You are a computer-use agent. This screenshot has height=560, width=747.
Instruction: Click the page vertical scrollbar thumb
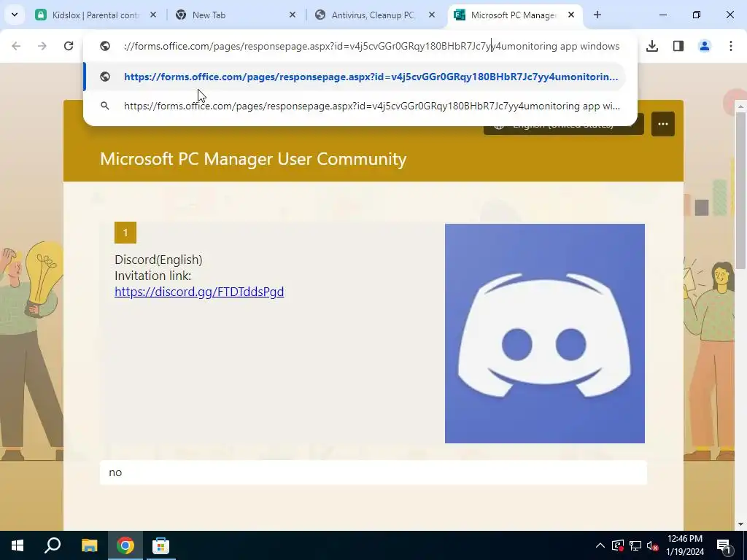pyautogui.click(x=741, y=190)
